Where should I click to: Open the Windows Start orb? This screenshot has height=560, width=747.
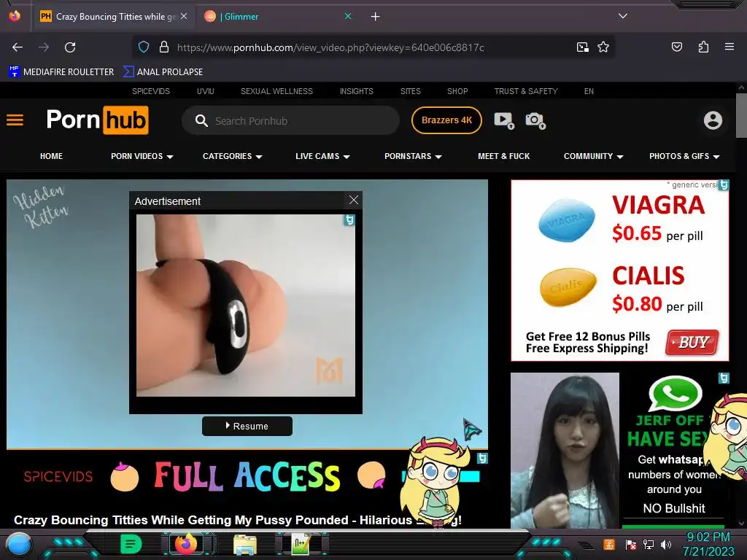(x=18, y=545)
